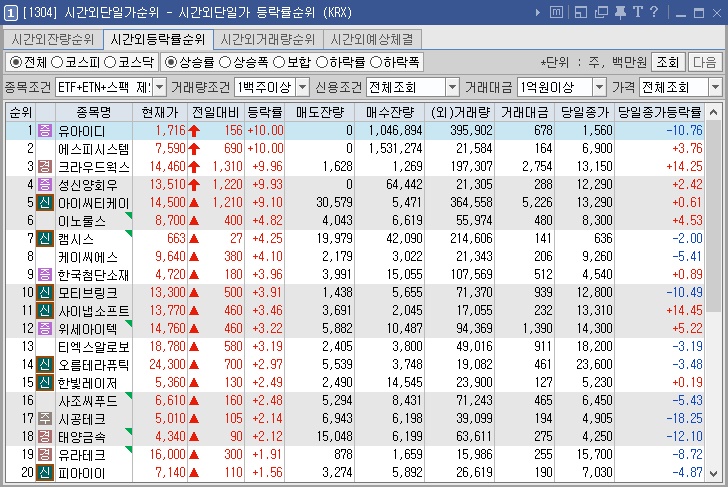Select the 이노룰스 stock name
This screenshot has height=487, width=728.
(82, 221)
